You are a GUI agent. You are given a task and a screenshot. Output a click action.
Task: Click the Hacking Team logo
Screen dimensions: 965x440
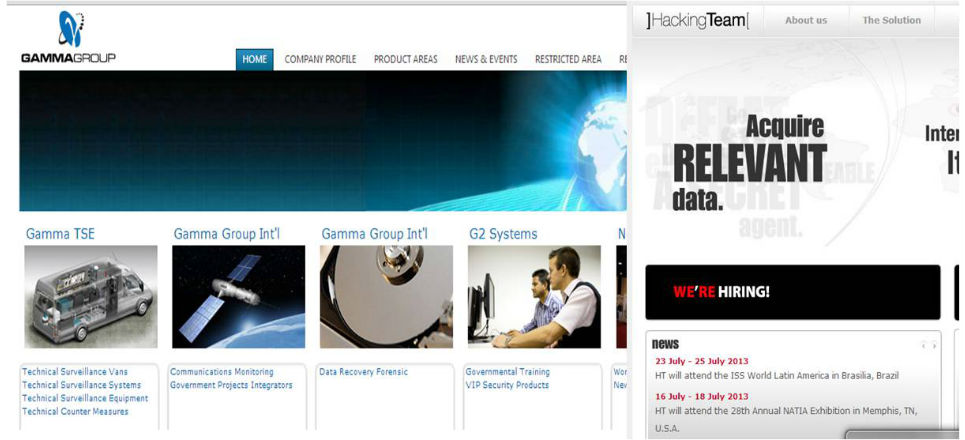pyautogui.click(x=697, y=20)
